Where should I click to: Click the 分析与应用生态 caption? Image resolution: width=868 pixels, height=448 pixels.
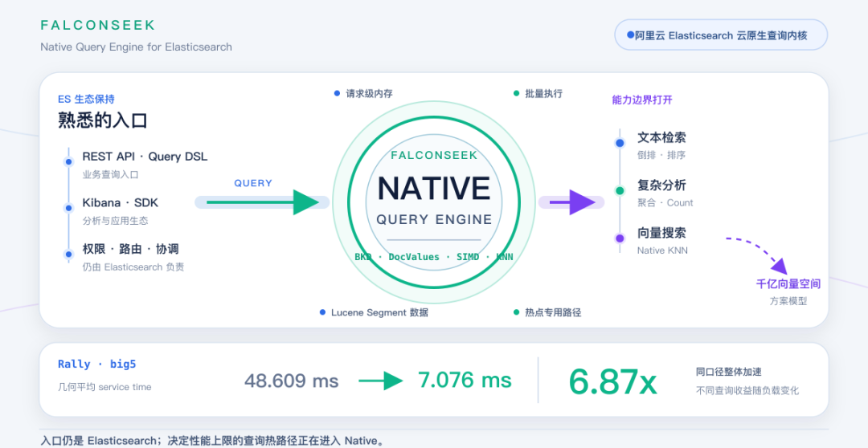tap(115, 221)
